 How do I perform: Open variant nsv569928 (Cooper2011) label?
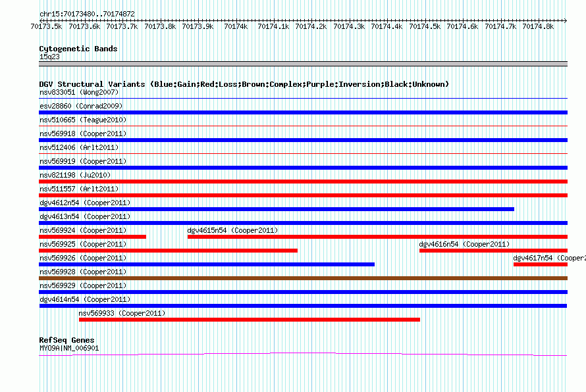[x=83, y=272]
